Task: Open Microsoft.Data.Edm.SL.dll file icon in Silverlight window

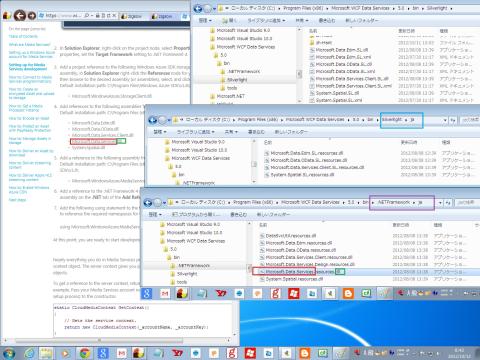Action: 312,50
